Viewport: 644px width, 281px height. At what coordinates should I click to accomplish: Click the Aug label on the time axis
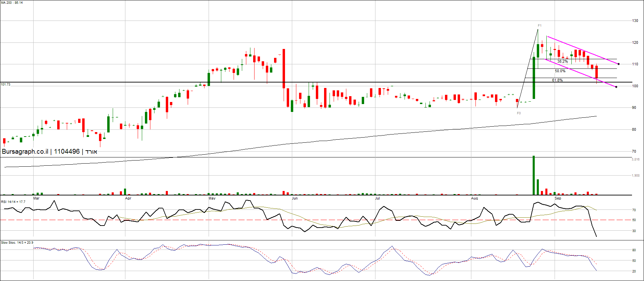coord(474,199)
